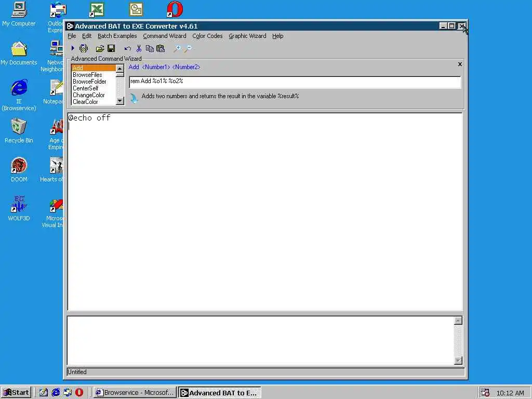
Task: Click the lower output text pane
Action: click(261, 340)
